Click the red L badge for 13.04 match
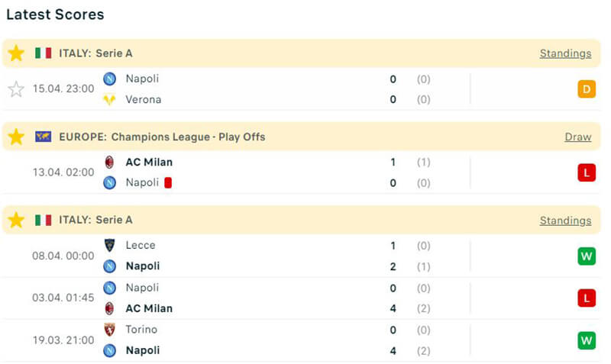 [x=586, y=172]
